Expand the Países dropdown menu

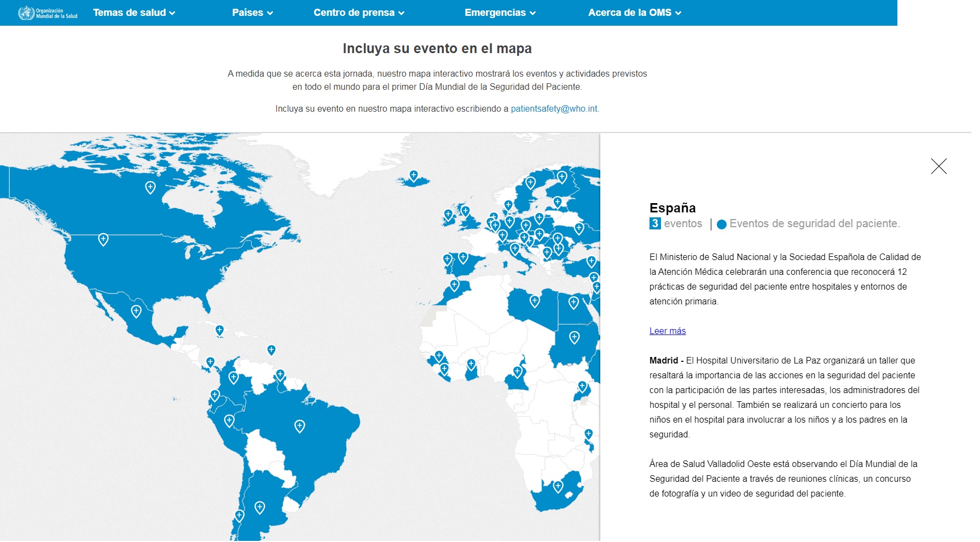click(252, 13)
